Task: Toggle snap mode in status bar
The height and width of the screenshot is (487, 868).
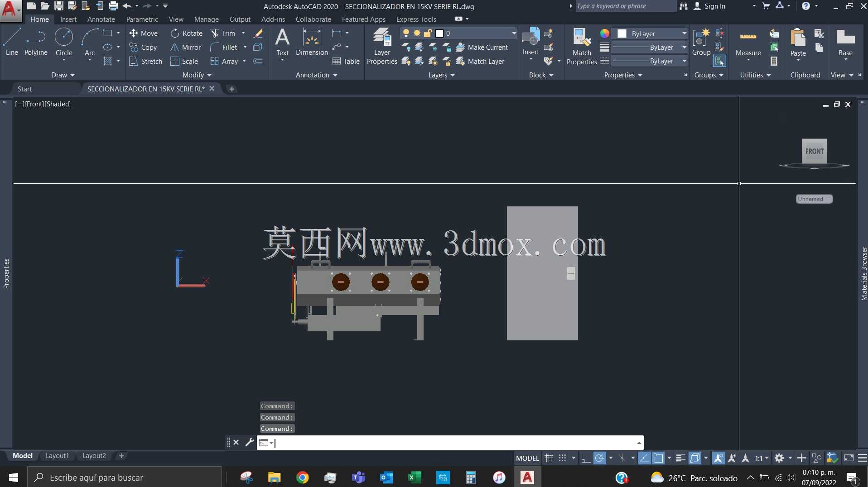Action: (x=562, y=458)
